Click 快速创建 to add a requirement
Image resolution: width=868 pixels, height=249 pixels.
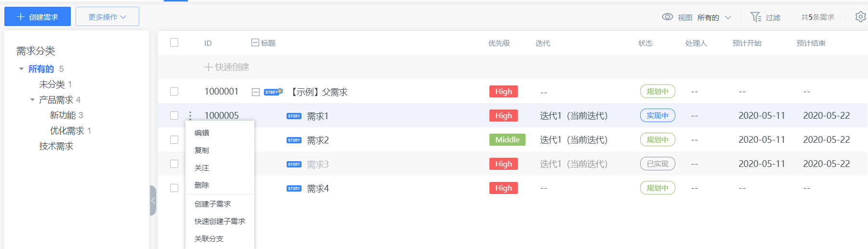click(227, 67)
